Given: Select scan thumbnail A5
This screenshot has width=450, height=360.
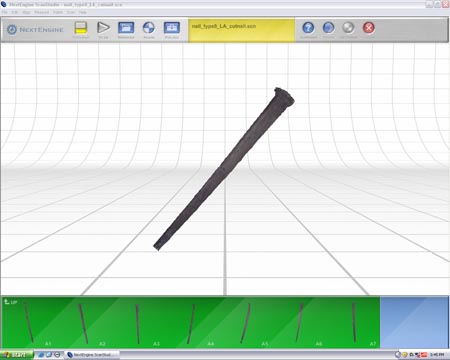Looking at the screenshot, I should [x=245, y=322].
